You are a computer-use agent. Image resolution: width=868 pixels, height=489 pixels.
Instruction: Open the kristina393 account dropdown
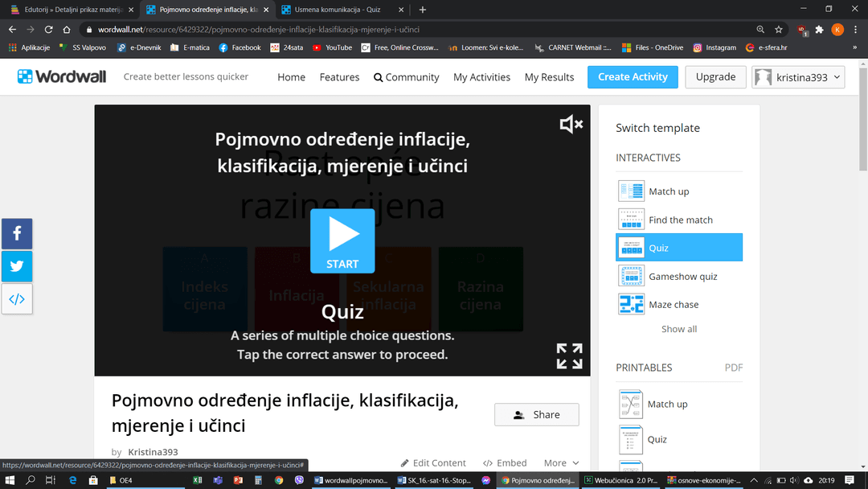coord(797,77)
